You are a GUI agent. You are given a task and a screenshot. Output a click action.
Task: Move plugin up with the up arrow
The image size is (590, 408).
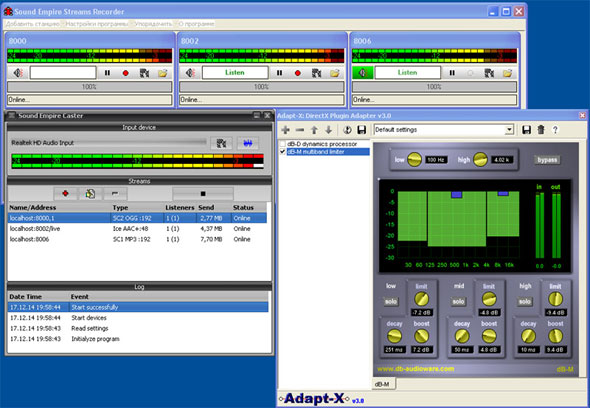tap(314, 130)
